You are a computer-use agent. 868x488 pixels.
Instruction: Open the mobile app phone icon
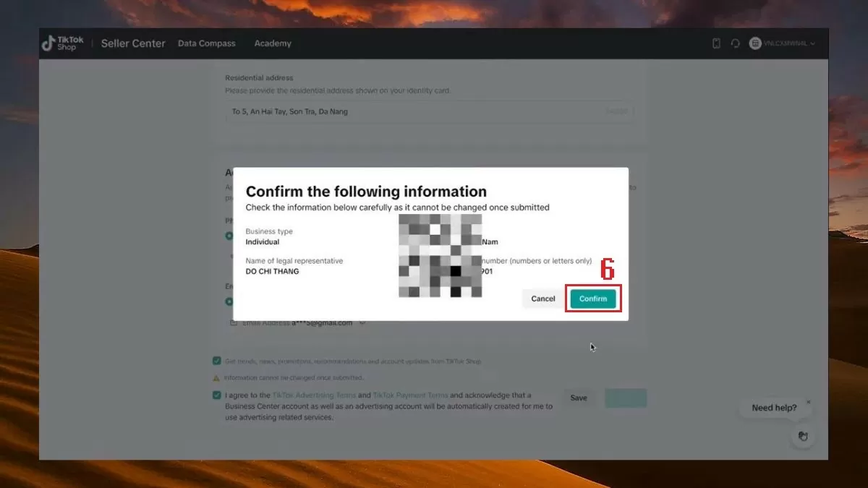(716, 43)
